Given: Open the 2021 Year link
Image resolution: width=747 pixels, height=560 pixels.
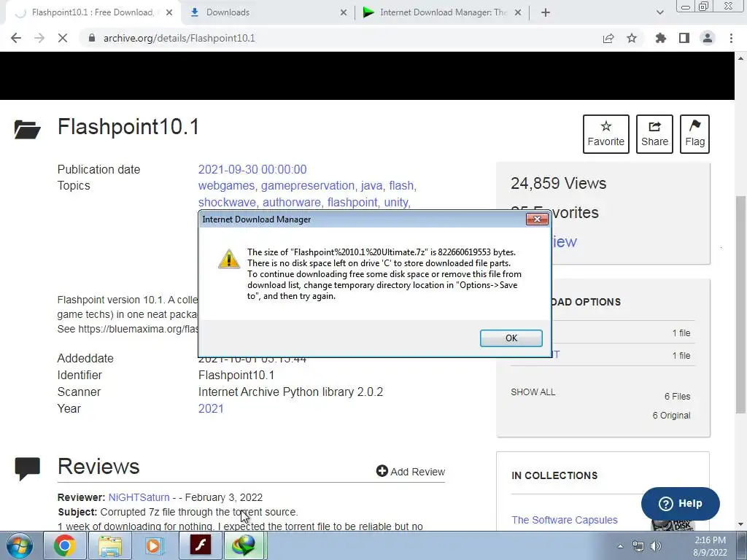Looking at the screenshot, I should click(211, 408).
